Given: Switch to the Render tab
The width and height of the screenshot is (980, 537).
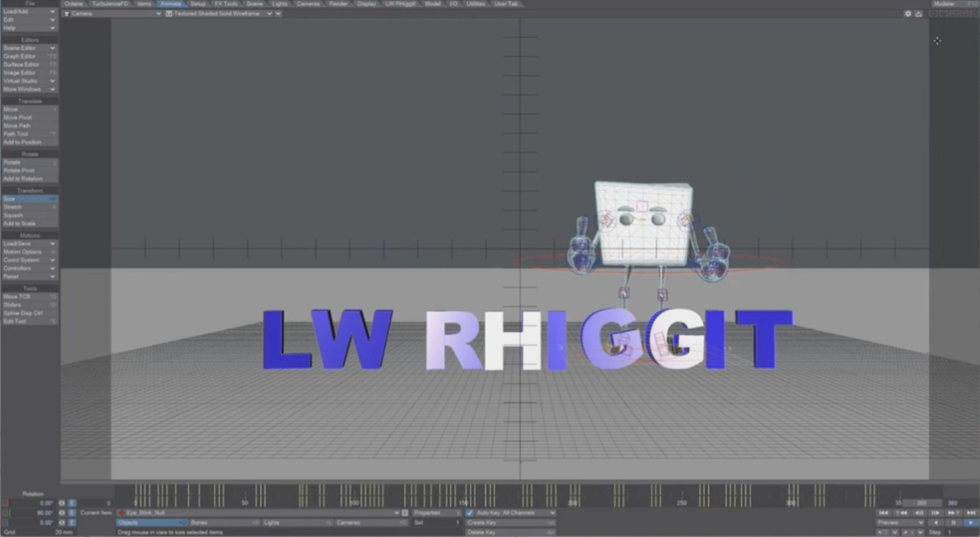Looking at the screenshot, I should [338, 4].
